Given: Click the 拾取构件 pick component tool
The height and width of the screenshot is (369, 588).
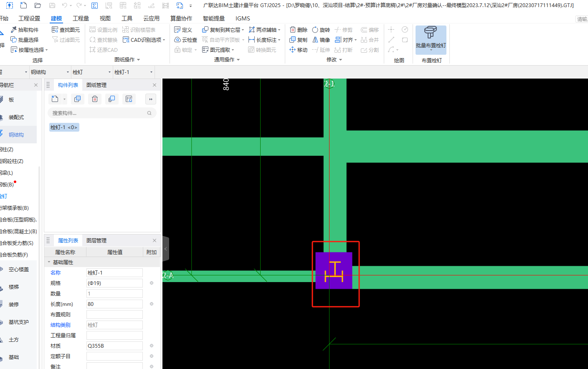Looking at the screenshot, I should click(25, 30).
